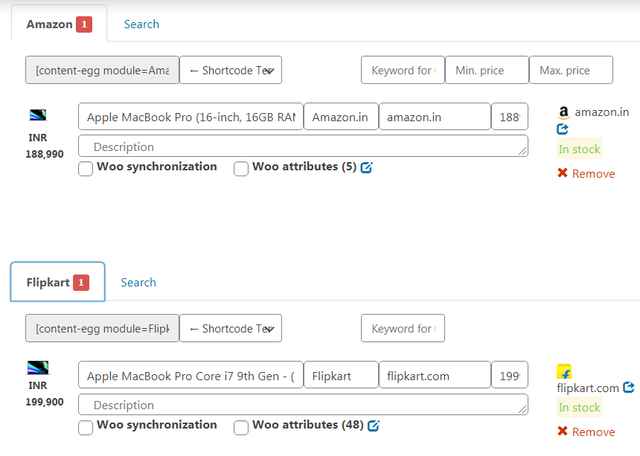The image size is (640, 456).
Task: Check Woo attributes (5) checkbox
Action: point(241,168)
